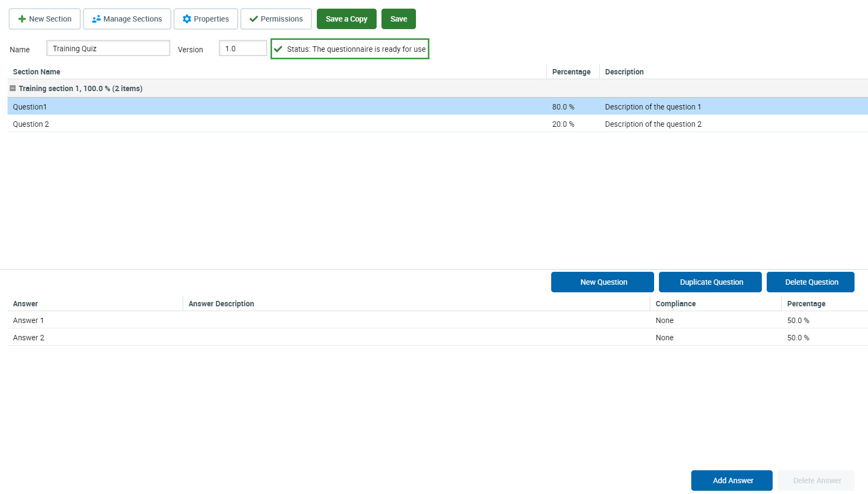The height and width of the screenshot is (494, 868).
Task: Click the checkmark icon on Permissions
Action: [254, 19]
